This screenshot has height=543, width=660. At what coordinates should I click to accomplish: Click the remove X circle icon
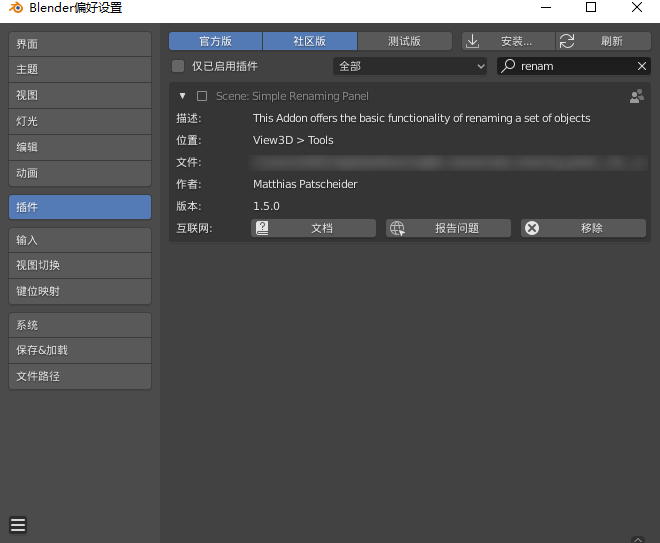(x=532, y=228)
